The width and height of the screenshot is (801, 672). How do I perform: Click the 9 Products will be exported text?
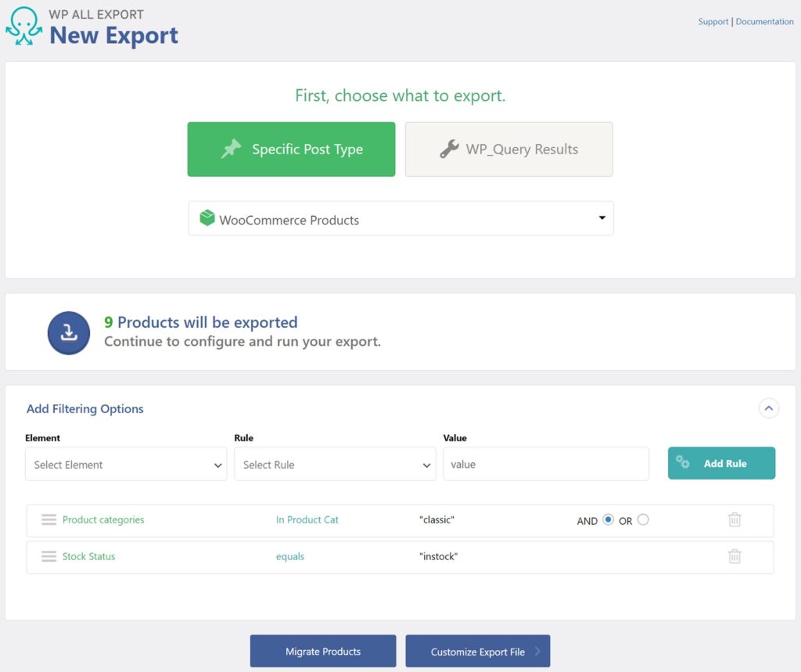(201, 322)
